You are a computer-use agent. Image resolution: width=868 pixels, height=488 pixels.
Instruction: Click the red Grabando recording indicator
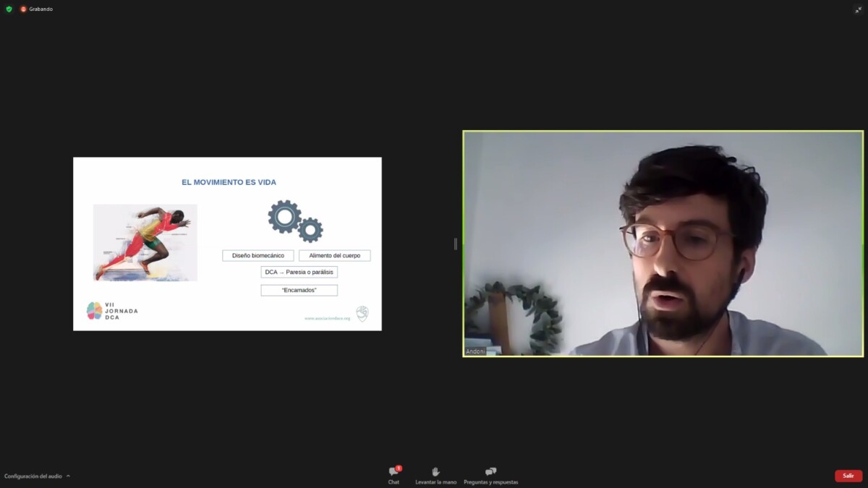click(x=23, y=9)
